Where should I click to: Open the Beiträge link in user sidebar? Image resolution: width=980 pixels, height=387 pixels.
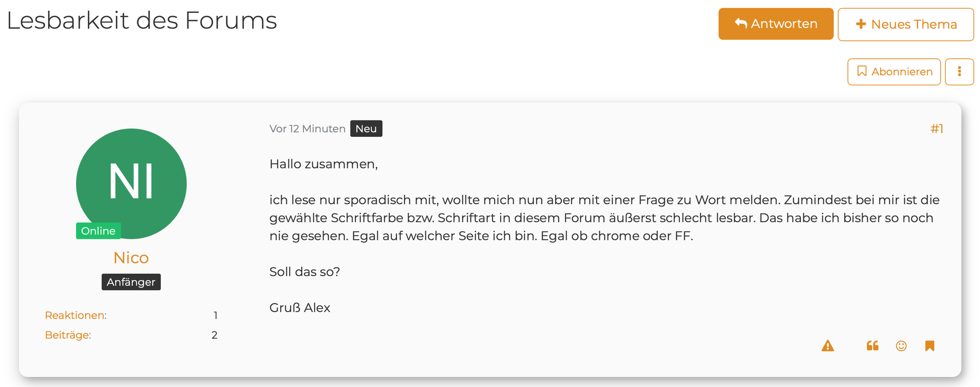[x=68, y=335]
